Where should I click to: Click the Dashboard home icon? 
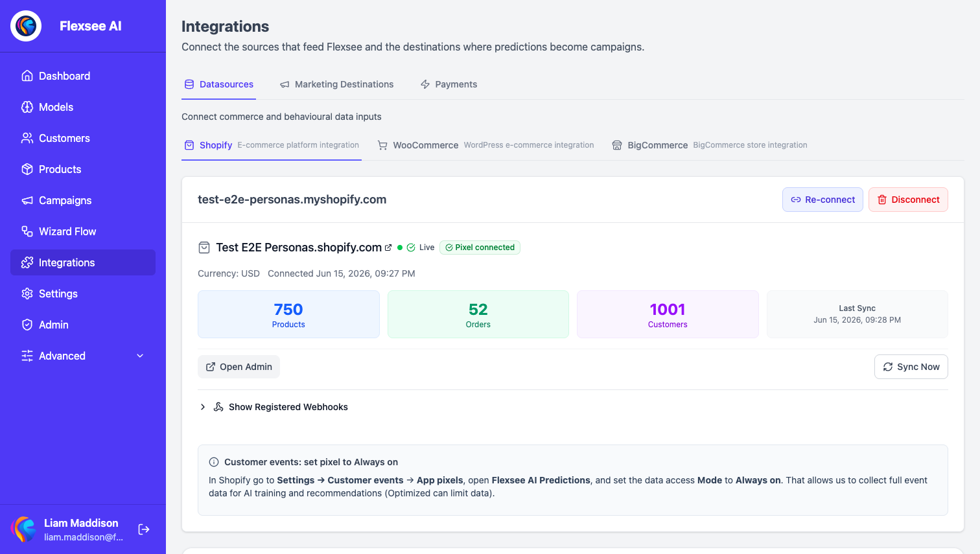(x=27, y=76)
